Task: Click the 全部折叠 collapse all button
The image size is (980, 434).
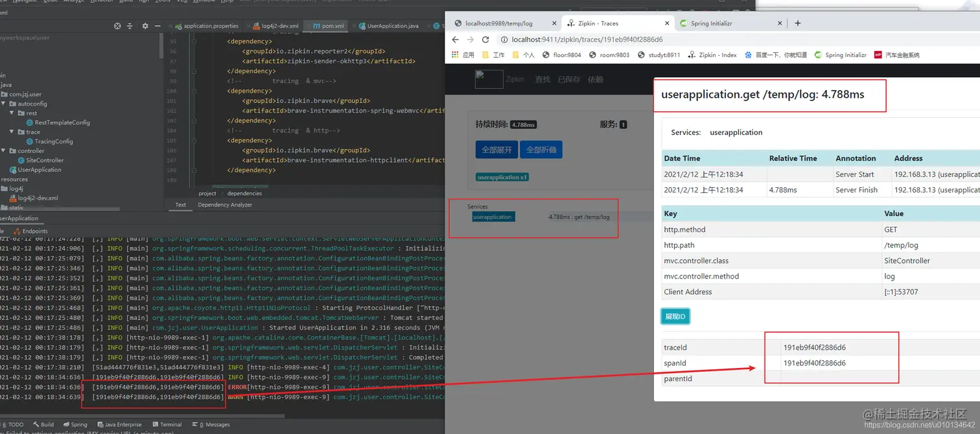Action: (x=541, y=150)
